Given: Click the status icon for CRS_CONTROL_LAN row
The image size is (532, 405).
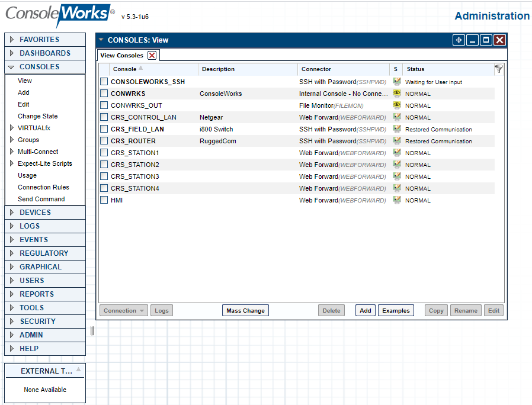Looking at the screenshot, I should [396, 117].
